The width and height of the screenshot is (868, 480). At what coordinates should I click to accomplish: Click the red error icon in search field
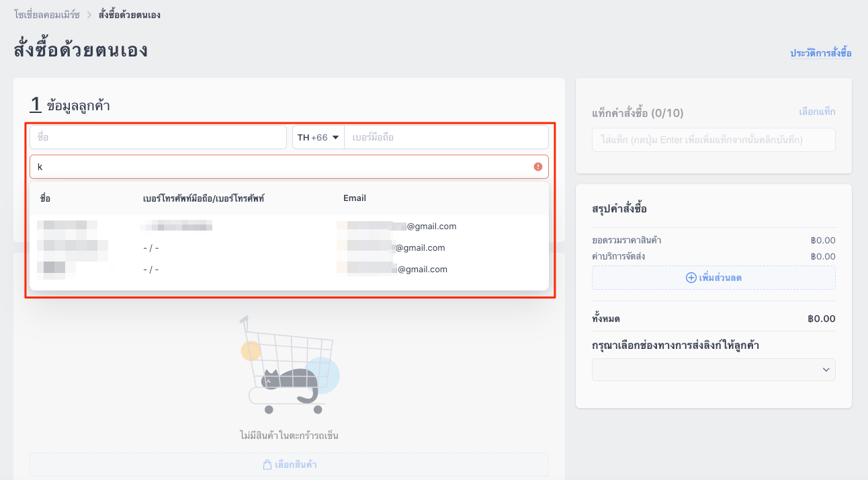click(538, 167)
